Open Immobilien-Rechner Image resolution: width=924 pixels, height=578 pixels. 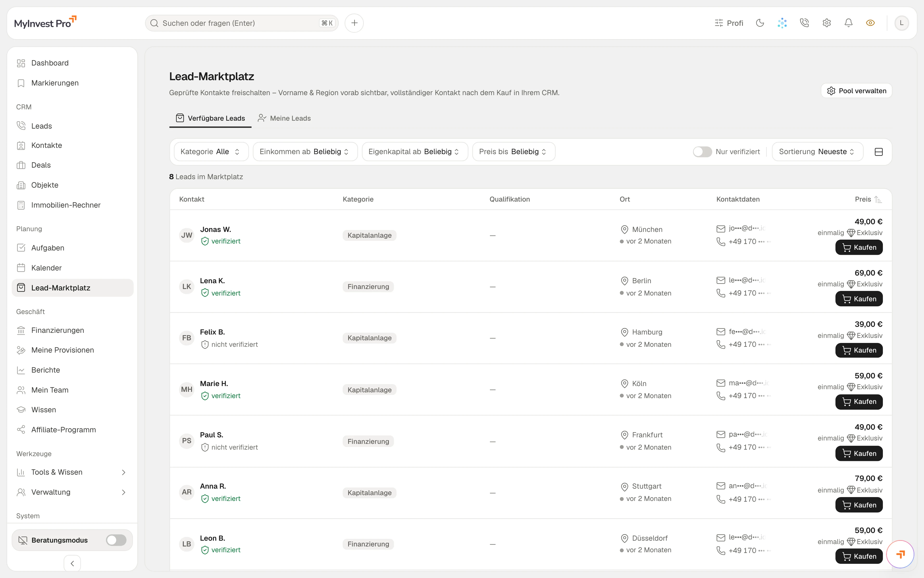[x=72, y=205]
